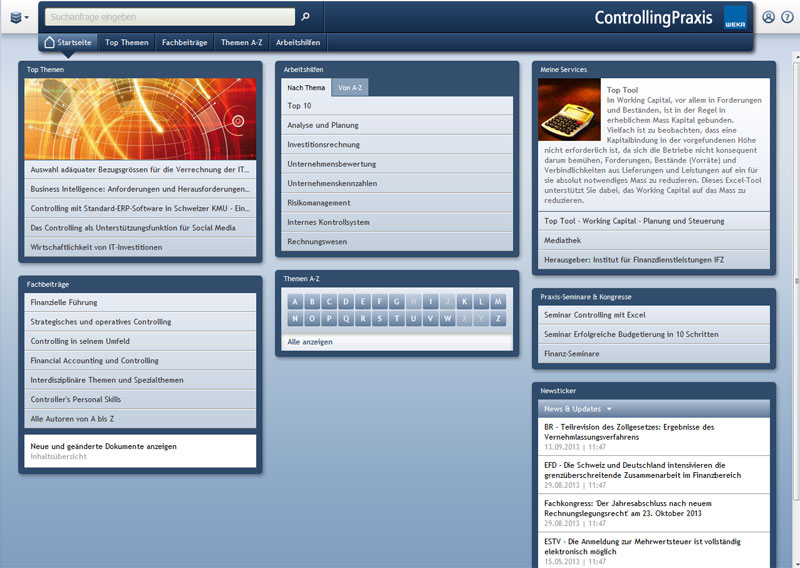Screen dimensions: 800x568
Task: Click the WEKA logo
Action: [735, 18]
